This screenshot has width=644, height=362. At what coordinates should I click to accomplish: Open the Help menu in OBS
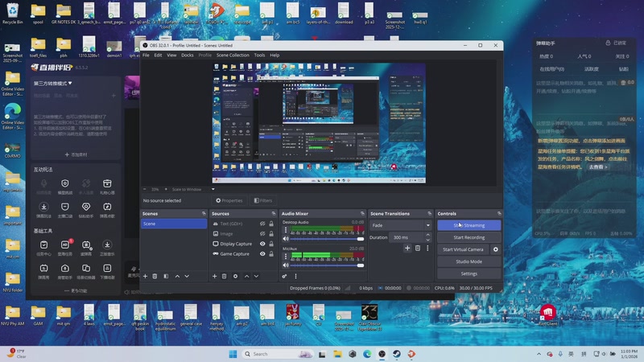click(x=275, y=55)
